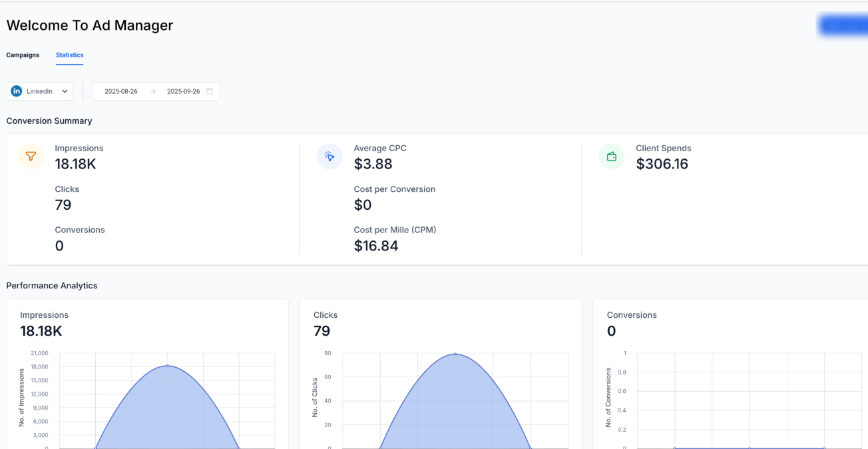Click the Performance Analytics section heading
Screen dimensions: 868x449
click(52, 286)
